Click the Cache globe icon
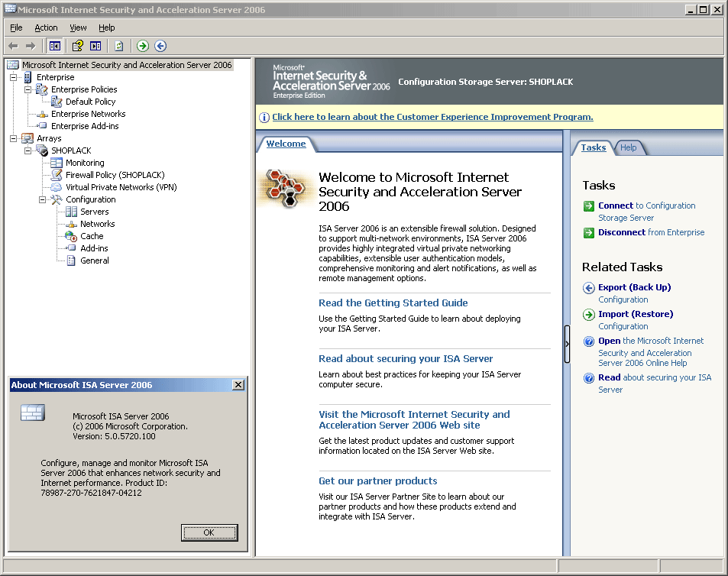Screen dimensions: 728x576 71,236
